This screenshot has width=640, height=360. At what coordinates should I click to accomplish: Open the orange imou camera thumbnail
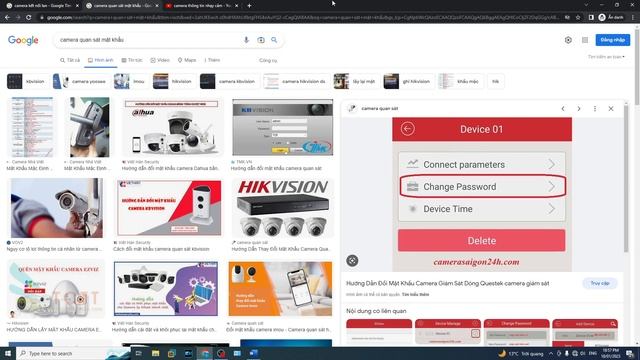point(280,289)
